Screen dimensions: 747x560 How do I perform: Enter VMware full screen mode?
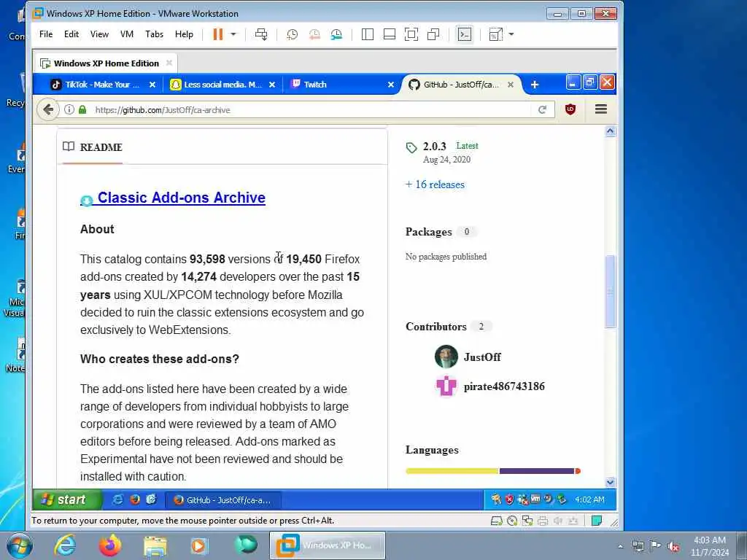click(x=411, y=34)
